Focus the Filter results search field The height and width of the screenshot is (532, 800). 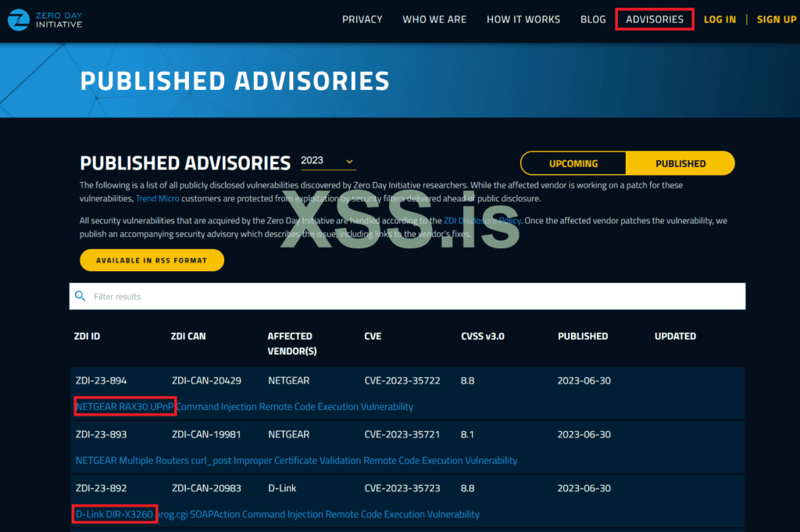[x=407, y=296]
